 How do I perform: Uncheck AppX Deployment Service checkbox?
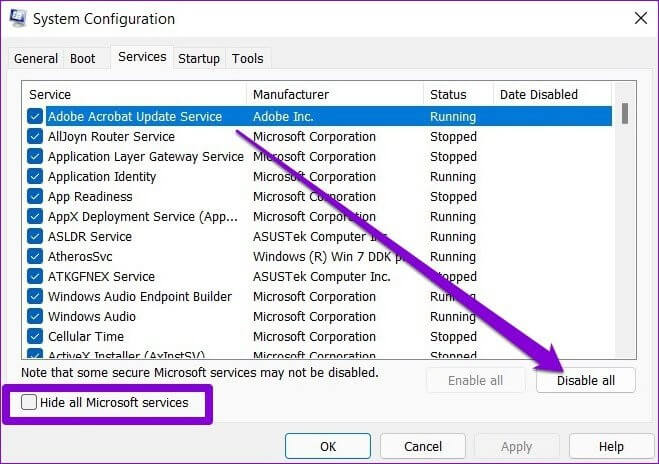35,216
